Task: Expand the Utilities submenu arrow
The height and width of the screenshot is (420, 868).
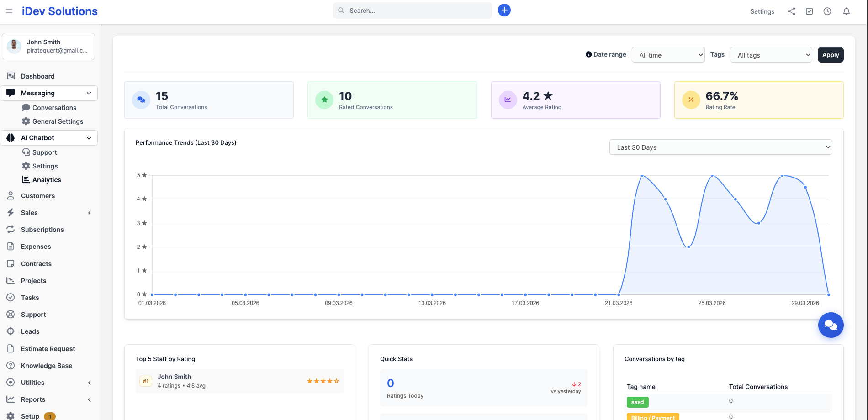Action: (x=90, y=383)
